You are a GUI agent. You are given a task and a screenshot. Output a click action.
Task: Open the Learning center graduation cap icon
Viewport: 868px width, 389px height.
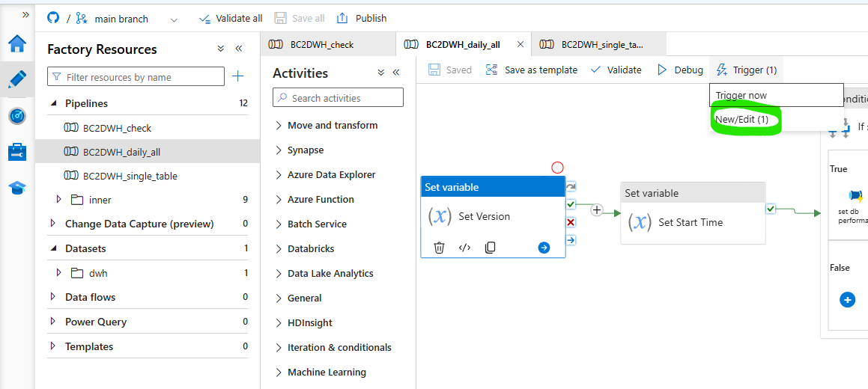(x=17, y=189)
